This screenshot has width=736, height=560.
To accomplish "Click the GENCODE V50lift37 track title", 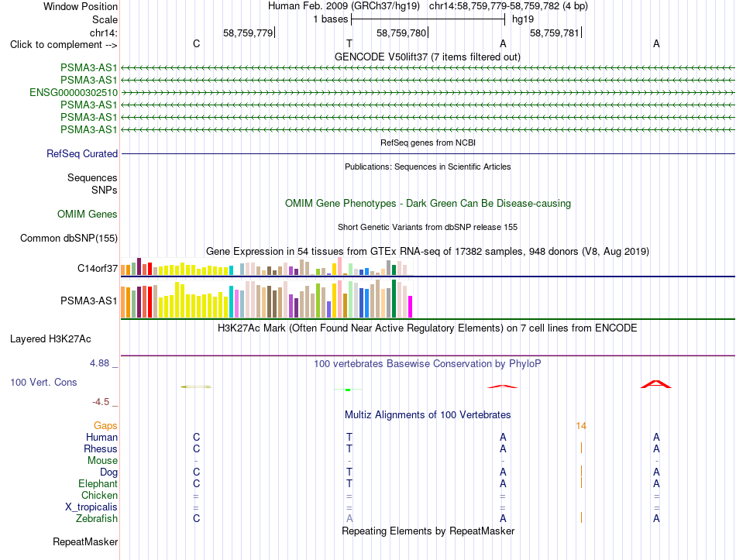I will 427,57.
